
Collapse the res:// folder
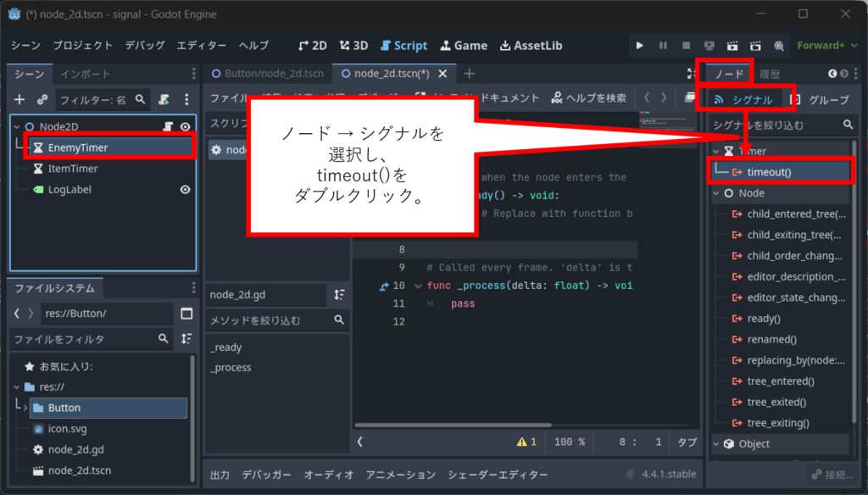coord(17,387)
